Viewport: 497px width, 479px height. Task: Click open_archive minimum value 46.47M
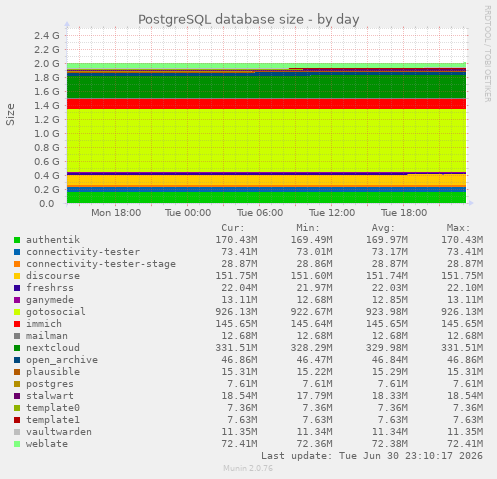tap(314, 360)
